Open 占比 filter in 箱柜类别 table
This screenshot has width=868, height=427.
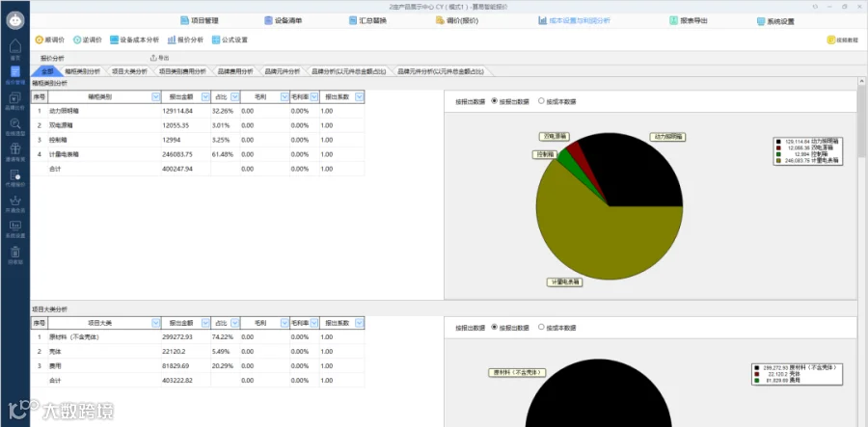[x=234, y=96]
